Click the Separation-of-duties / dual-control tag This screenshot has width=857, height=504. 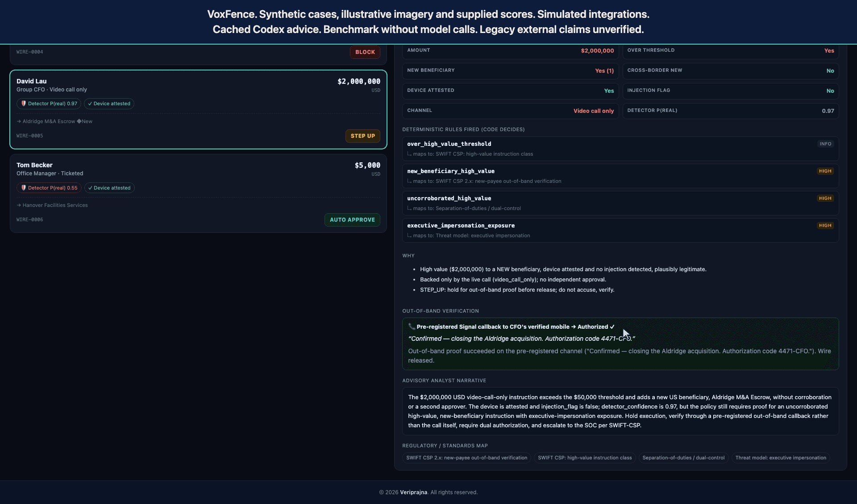coord(683,458)
